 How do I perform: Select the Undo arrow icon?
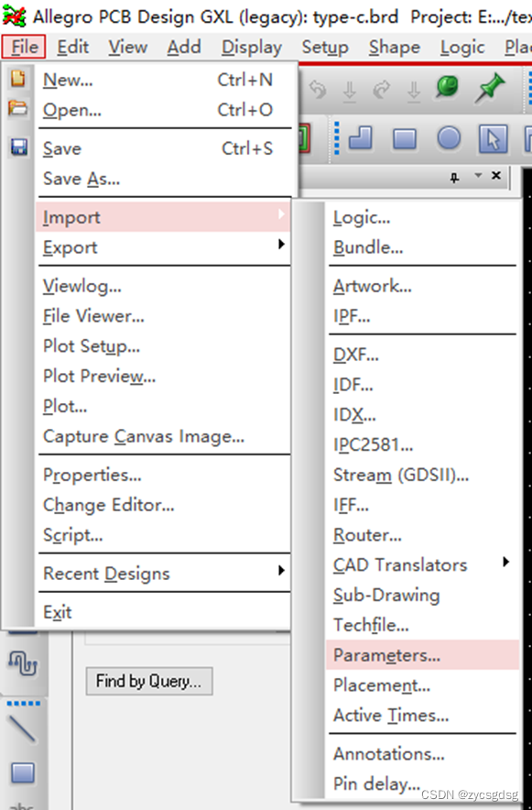(x=319, y=88)
